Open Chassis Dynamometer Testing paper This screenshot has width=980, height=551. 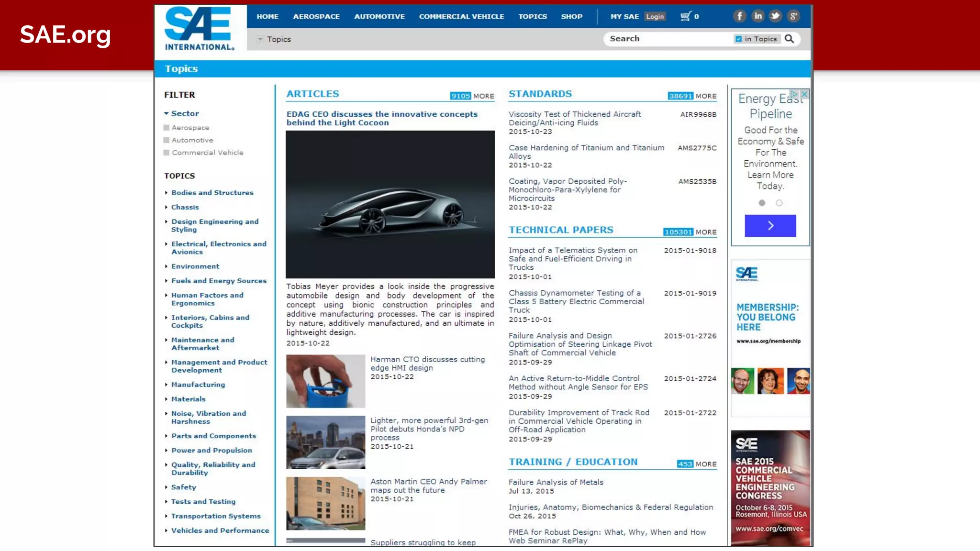pos(576,301)
